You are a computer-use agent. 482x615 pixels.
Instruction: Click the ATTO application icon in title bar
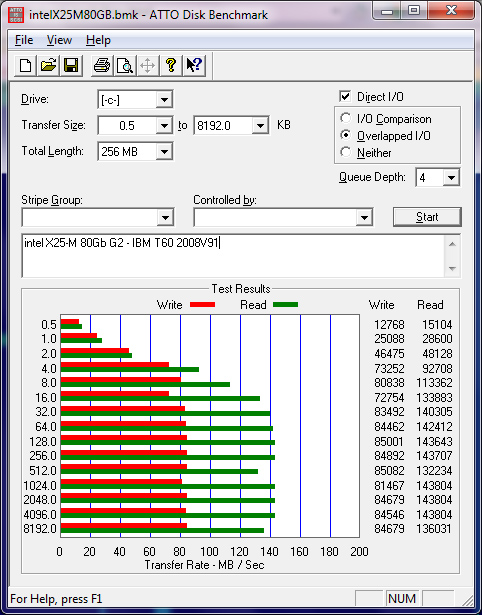16,15
